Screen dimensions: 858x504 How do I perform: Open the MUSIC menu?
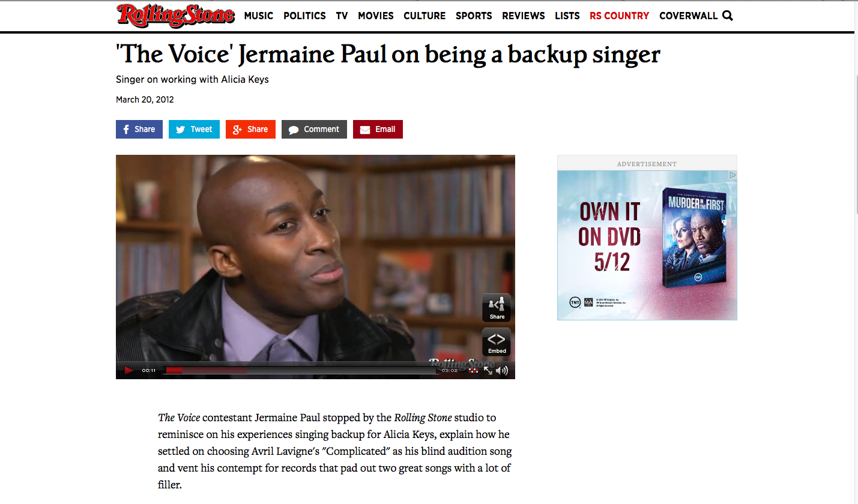tap(259, 16)
